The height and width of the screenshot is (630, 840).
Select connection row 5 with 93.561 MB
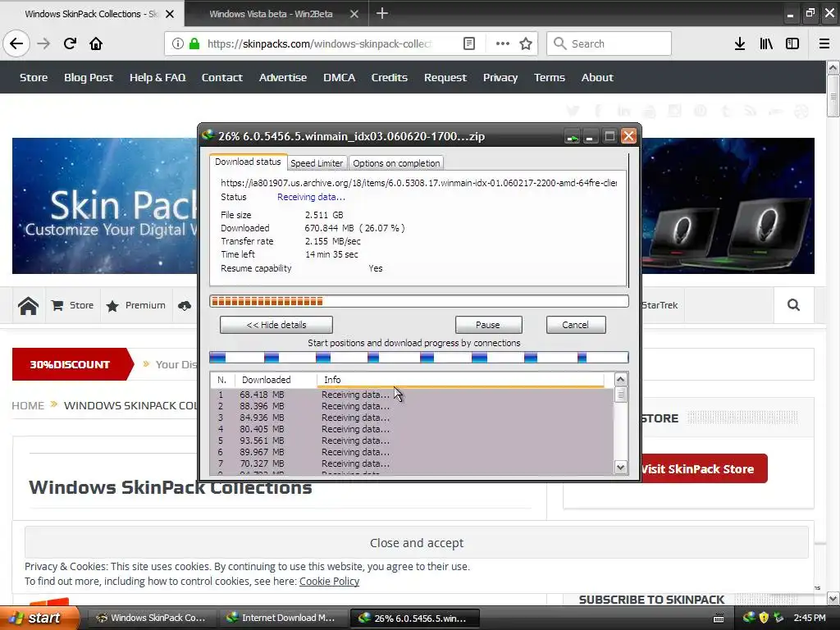coord(412,441)
